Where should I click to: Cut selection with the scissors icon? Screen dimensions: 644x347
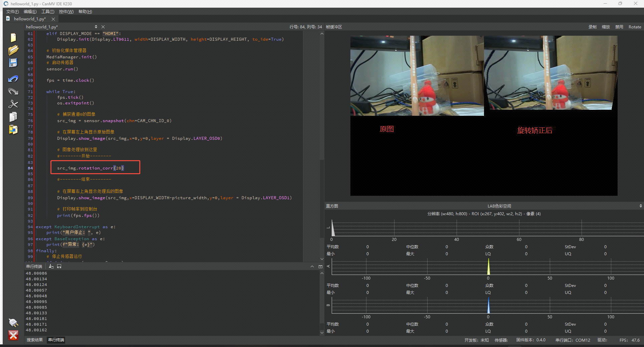(13, 104)
